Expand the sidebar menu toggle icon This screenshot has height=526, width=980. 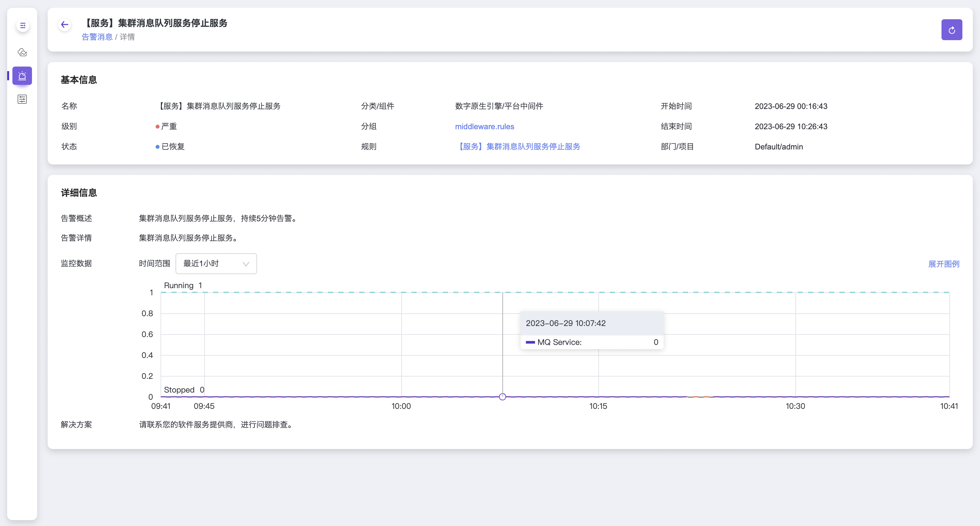tap(23, 25)
